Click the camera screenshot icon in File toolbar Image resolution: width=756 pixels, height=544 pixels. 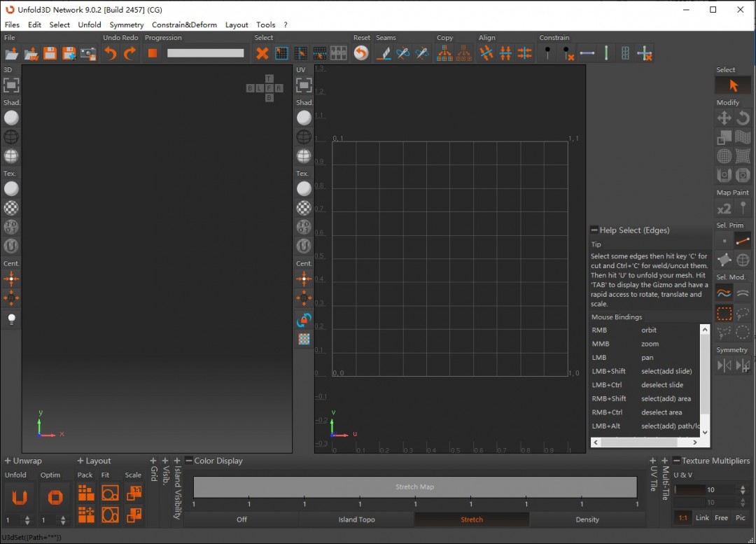pyautogui.click(x=88, y=53)
